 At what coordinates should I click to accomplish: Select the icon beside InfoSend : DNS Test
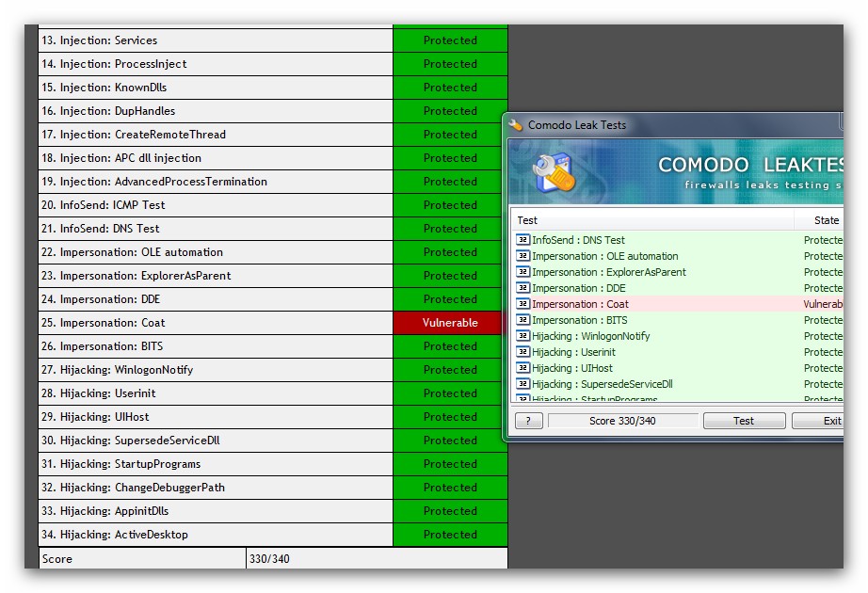(x=522, y=240)
